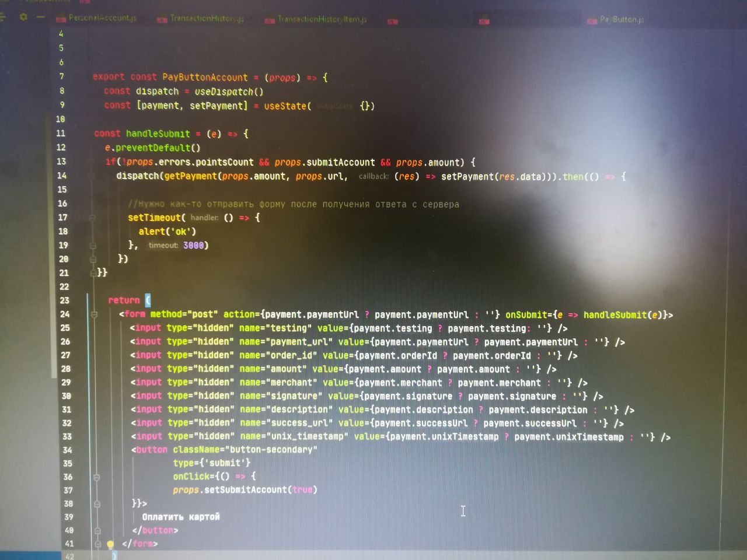Screen dimensions: 747x560
Task: Click the 'Оплатить картой' button label text
Action: pos(181,517)
